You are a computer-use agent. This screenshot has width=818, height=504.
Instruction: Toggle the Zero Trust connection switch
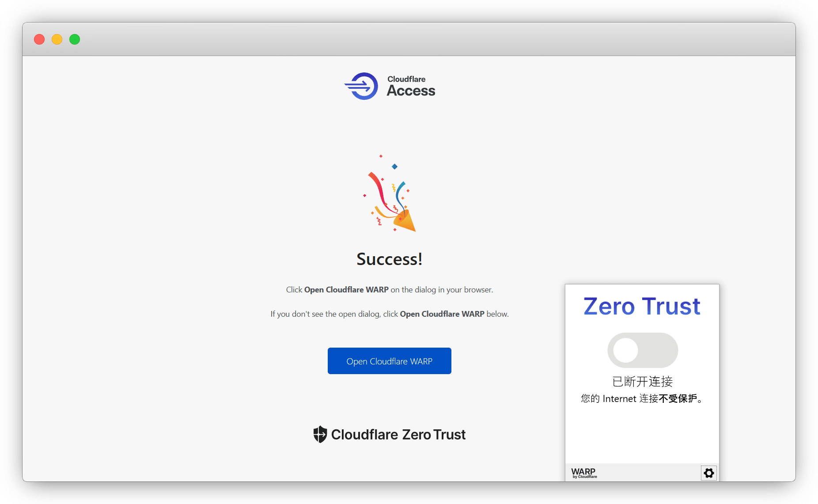643,350
